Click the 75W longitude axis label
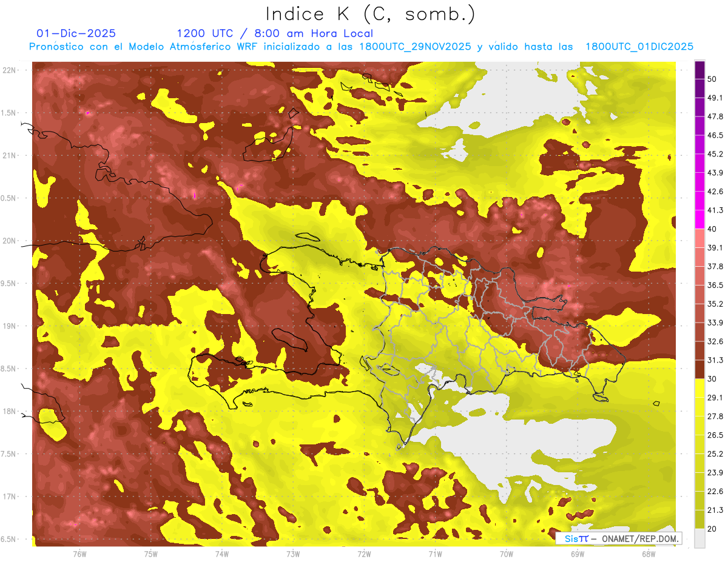This screenshot has height=562, width=728. (151, 554)
